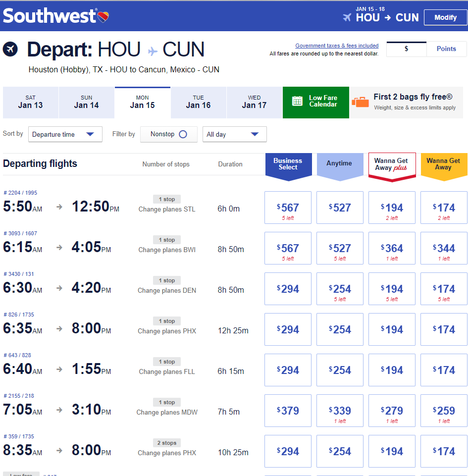Click the airplane icon beside HOU in header
This screenshot has width=468, height=476.
click(x=347, y=18)
